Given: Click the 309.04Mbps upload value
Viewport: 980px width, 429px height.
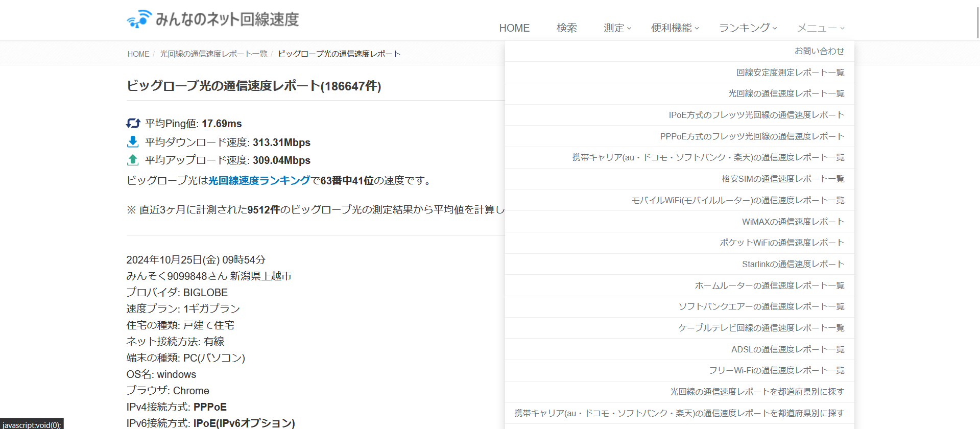Looking at the screenshot, I should [x=281, y=160].
